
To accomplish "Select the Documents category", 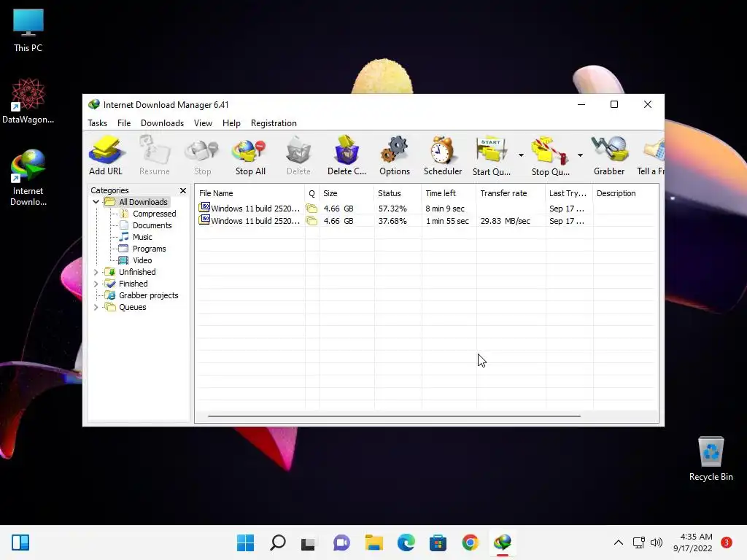I will point(152,225).
